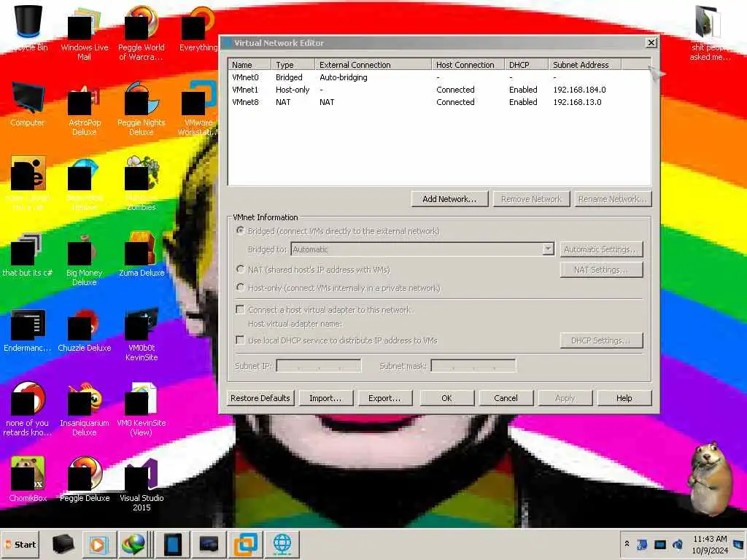Expand hidden system tray icons arrow
This screenshot has width=747, height=560.
[x=627, y=543]
